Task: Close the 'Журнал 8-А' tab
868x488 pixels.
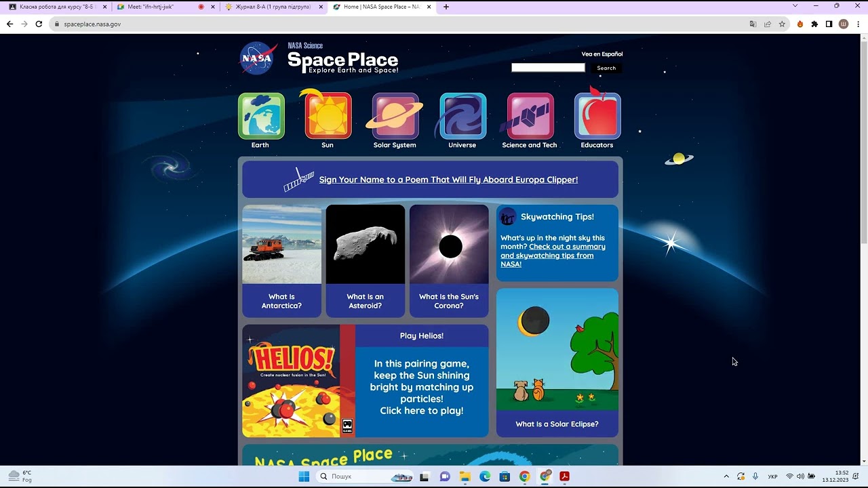Action: pyautogui.click(x=321, y=7)
